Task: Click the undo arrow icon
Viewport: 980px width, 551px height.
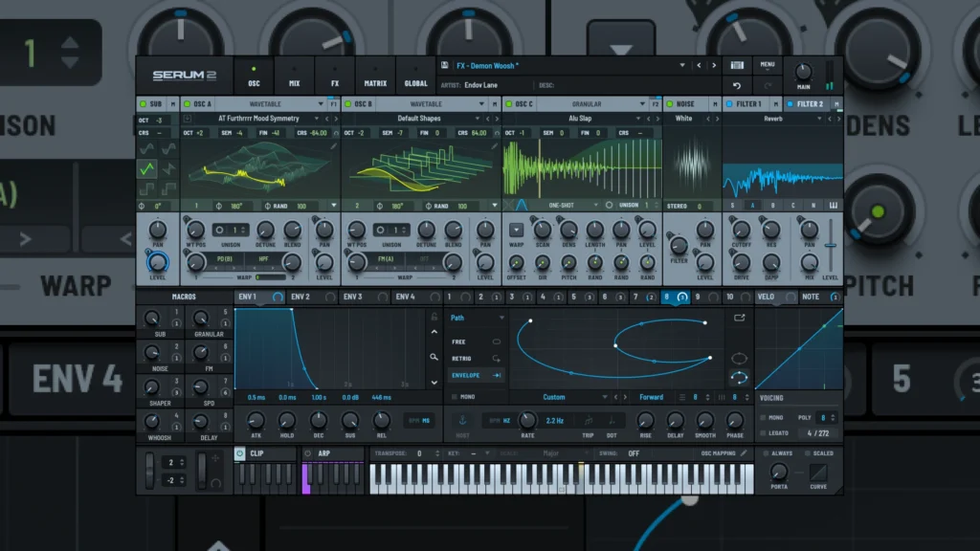Action: point(737,85)
